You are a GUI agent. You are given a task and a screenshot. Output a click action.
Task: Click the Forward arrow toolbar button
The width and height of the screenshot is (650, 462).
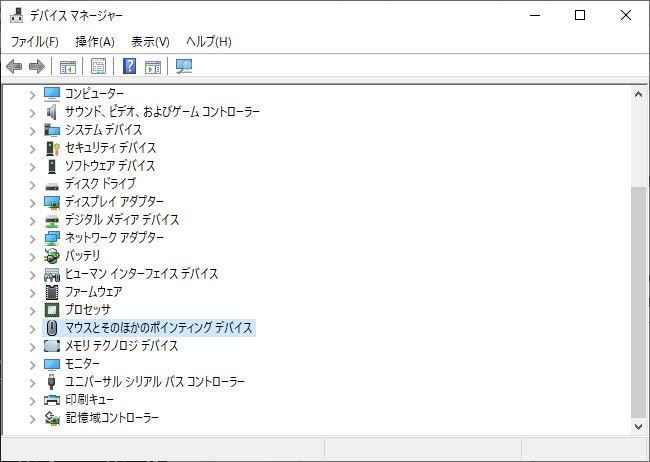click(x=36, y=66)
